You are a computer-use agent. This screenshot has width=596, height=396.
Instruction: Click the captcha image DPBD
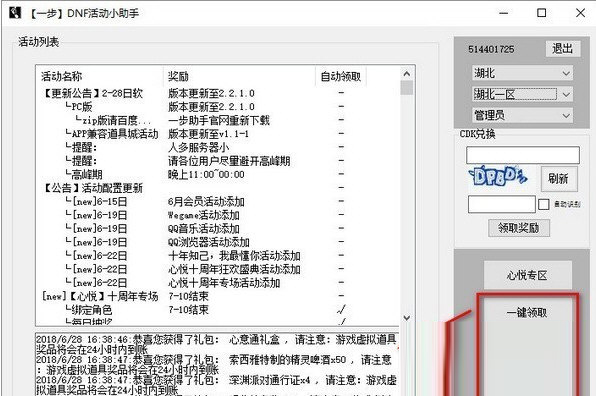coord(498,177)
